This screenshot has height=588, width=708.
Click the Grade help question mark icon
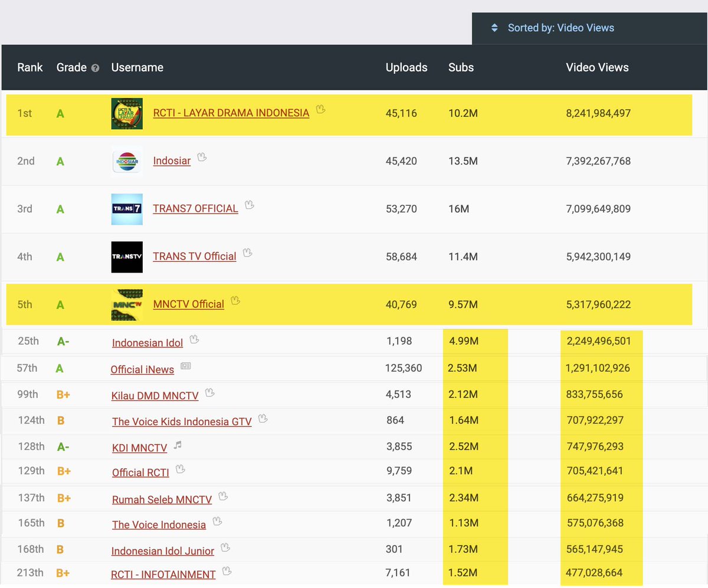[x=95, y=68]
